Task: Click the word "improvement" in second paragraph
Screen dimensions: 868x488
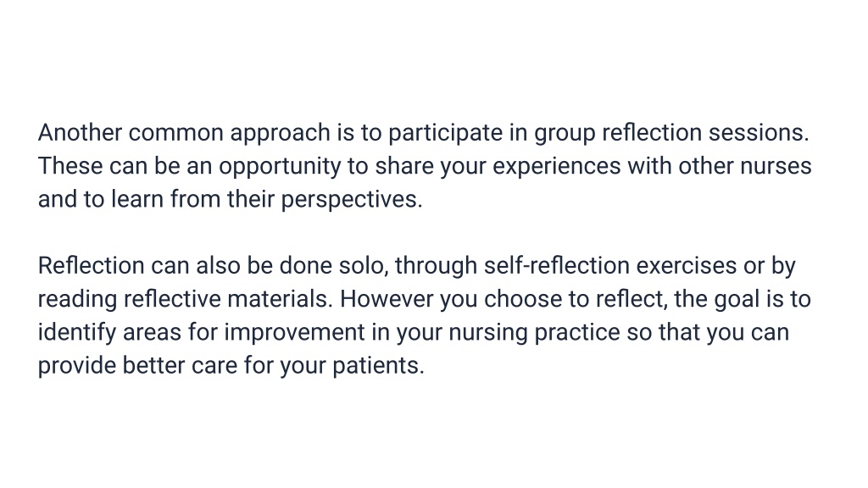Action: point(294,333)
